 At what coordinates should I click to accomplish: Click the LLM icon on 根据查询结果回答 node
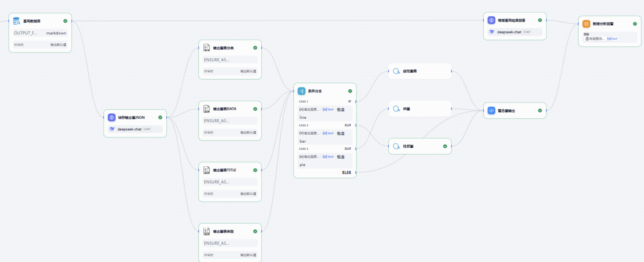(x=491, y=20)
